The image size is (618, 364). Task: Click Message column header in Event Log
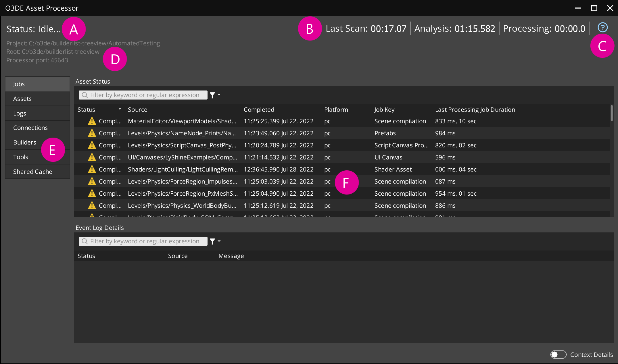[x=231, y=256]
